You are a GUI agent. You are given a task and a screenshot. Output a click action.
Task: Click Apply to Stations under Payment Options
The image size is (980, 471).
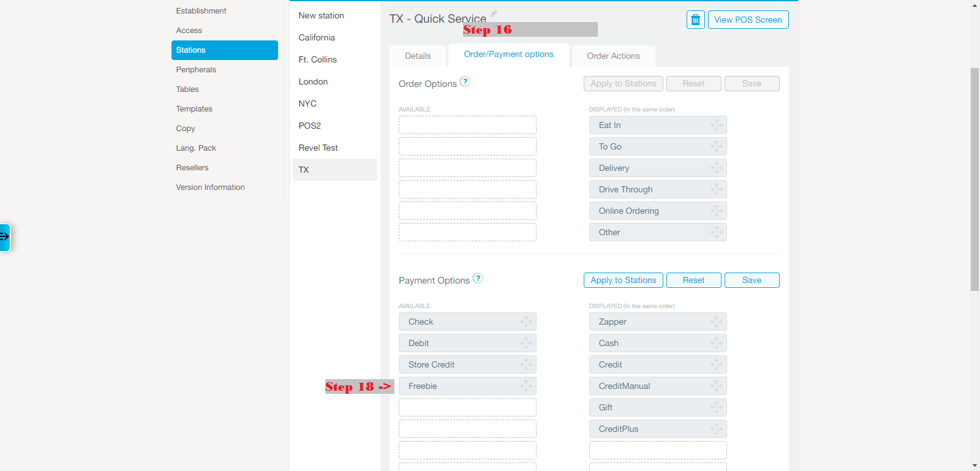[x=623, y=280]
